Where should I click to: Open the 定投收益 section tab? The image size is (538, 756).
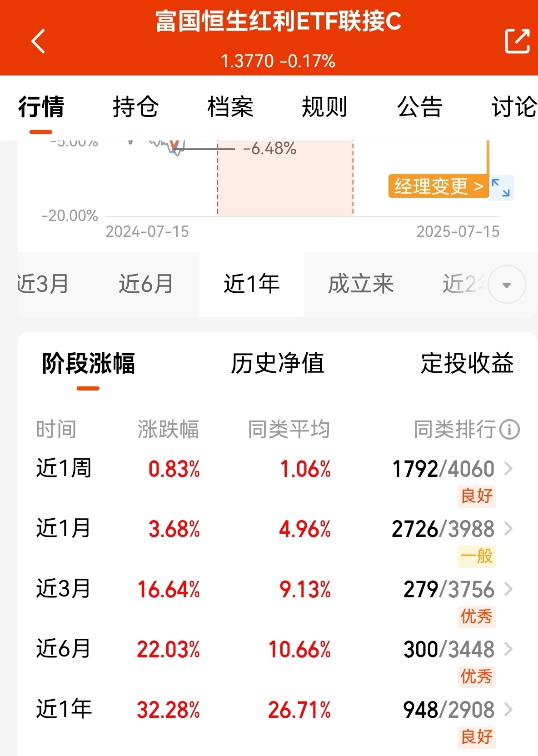467,363
